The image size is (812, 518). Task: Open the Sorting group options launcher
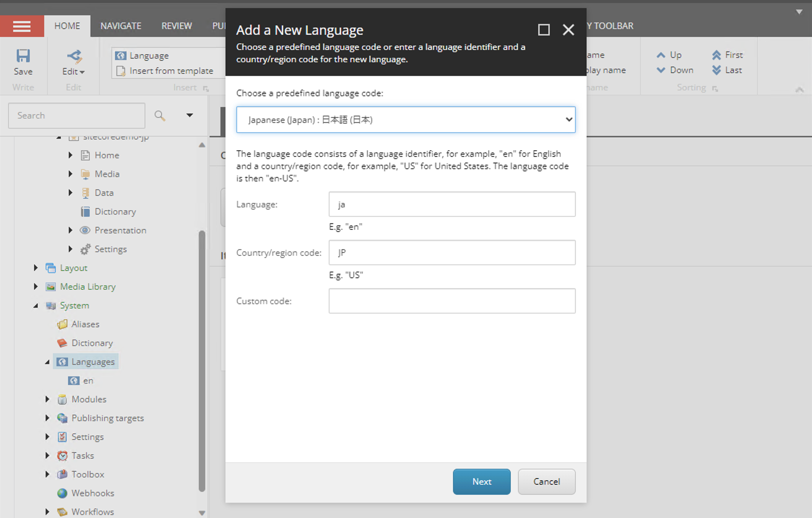(715, 89)
